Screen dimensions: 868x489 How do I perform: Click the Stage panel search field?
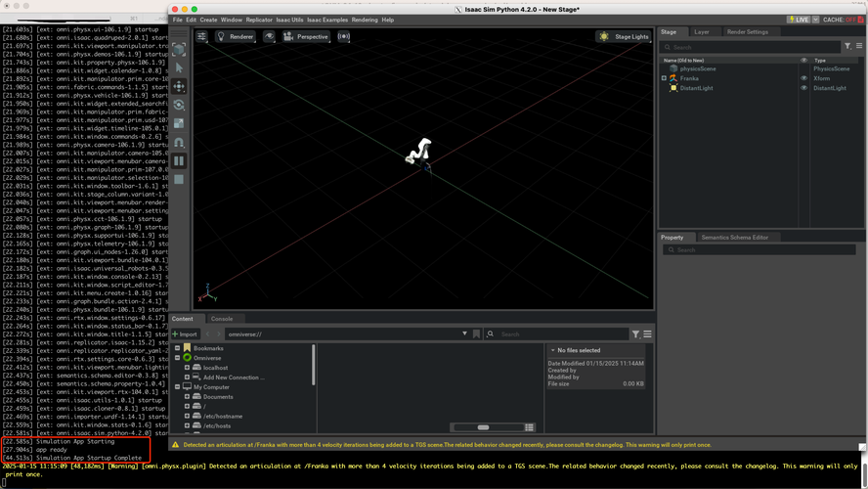point(750,47)
